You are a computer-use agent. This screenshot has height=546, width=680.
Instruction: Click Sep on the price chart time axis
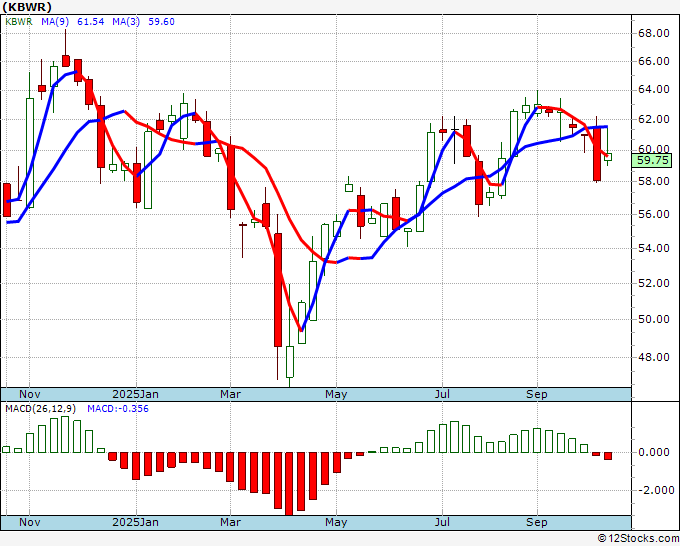[x=537, y=394]
